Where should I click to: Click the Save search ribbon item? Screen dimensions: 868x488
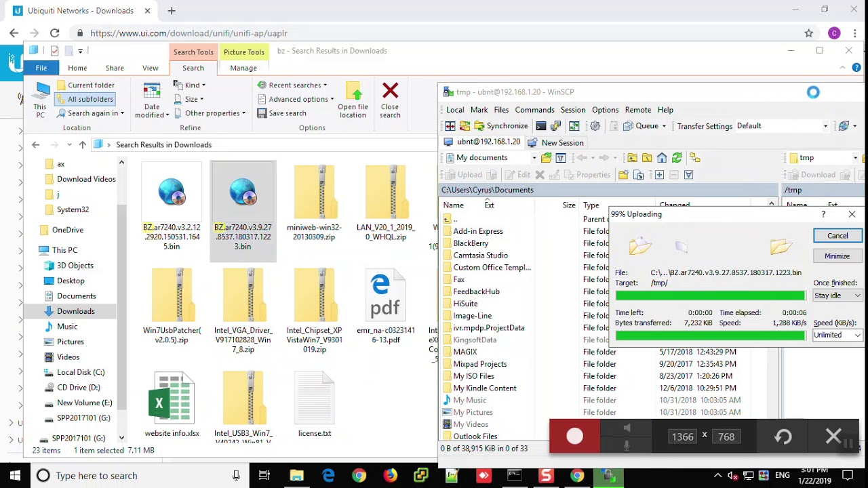(281, 113)
